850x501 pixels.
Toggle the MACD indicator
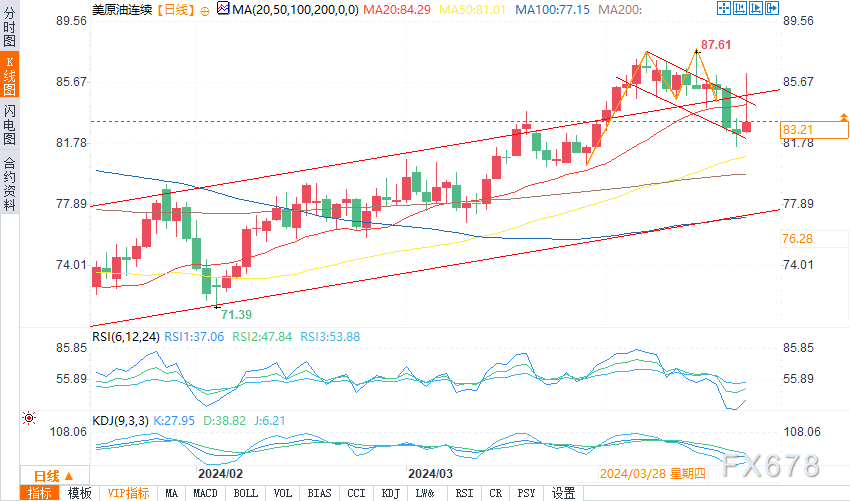pos(205,493)
